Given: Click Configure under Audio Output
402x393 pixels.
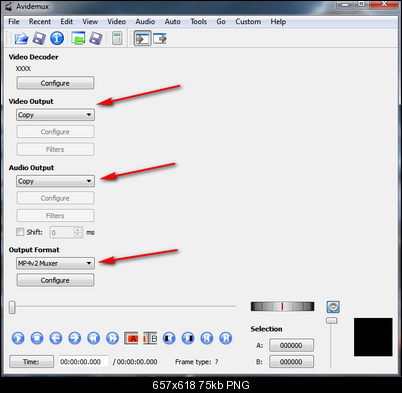Looking at the screenshot, I should tap(55, 198).
